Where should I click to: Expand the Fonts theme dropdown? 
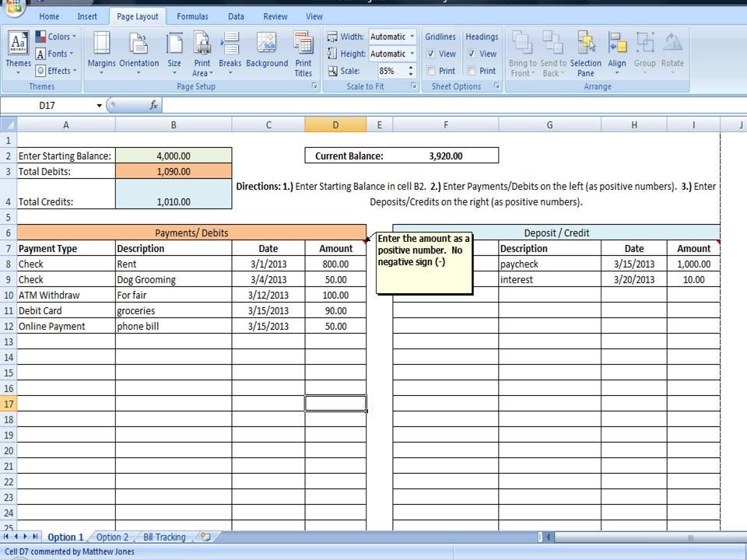click(56, 53)
